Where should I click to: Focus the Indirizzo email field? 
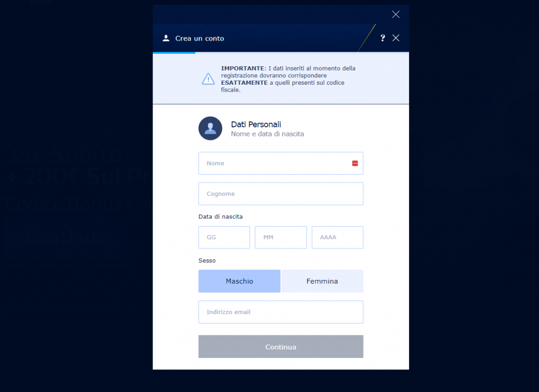[x=281, y=312]
